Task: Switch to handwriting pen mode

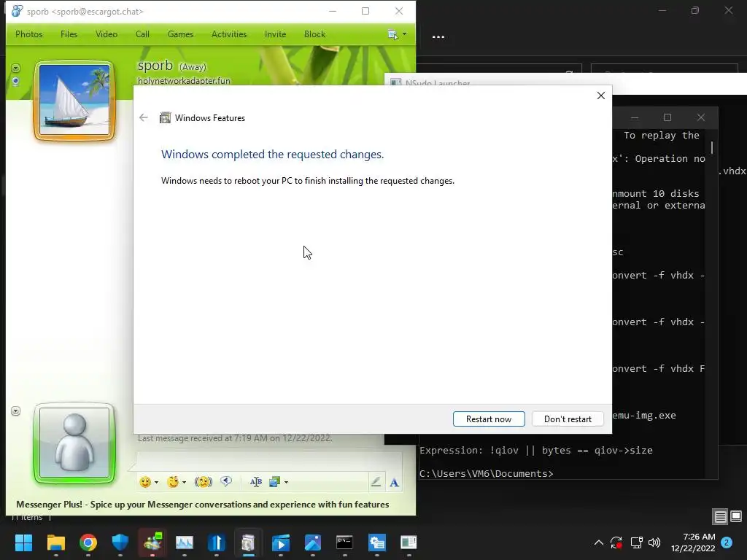Action: (376, 482)
